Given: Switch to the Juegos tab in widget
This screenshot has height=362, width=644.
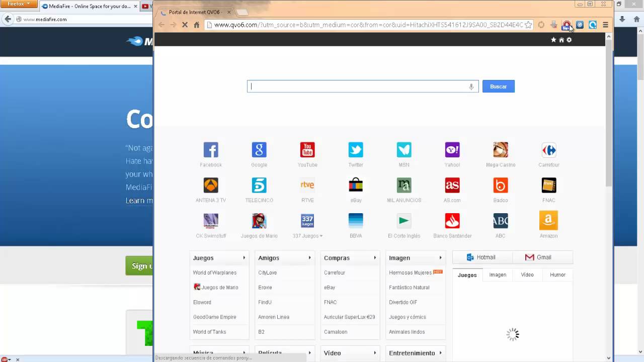Looking at the screenshot, I should pyautogui.click(x=467, y=275).
